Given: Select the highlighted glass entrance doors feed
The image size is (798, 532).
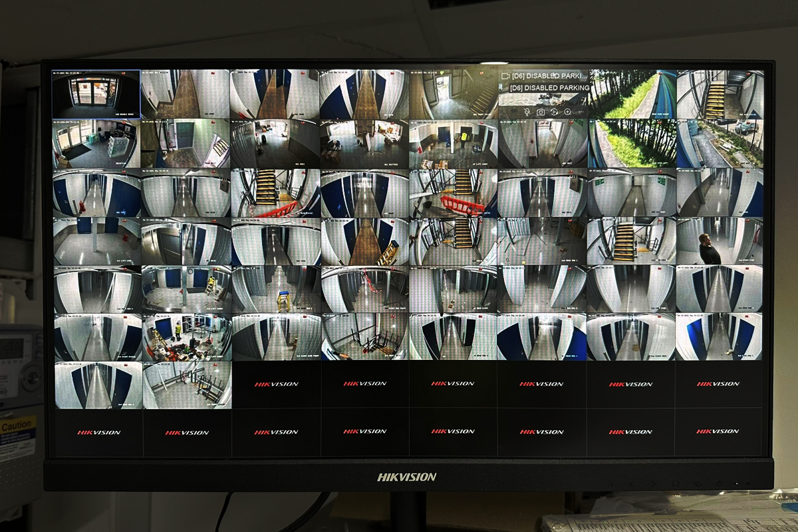Looking at the screenshot, I should pyautogui.click(x=96, y=94).
